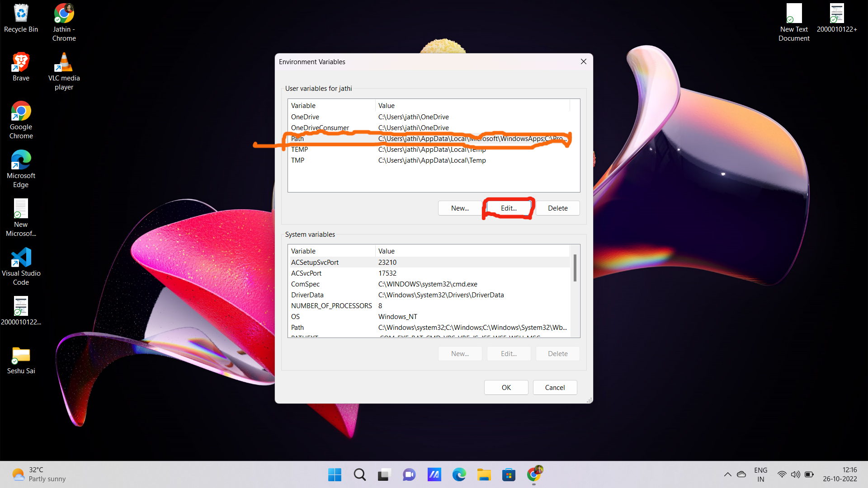Click Edit for user variables
This screenshot has height=488, width=868.
click(509, 208)
